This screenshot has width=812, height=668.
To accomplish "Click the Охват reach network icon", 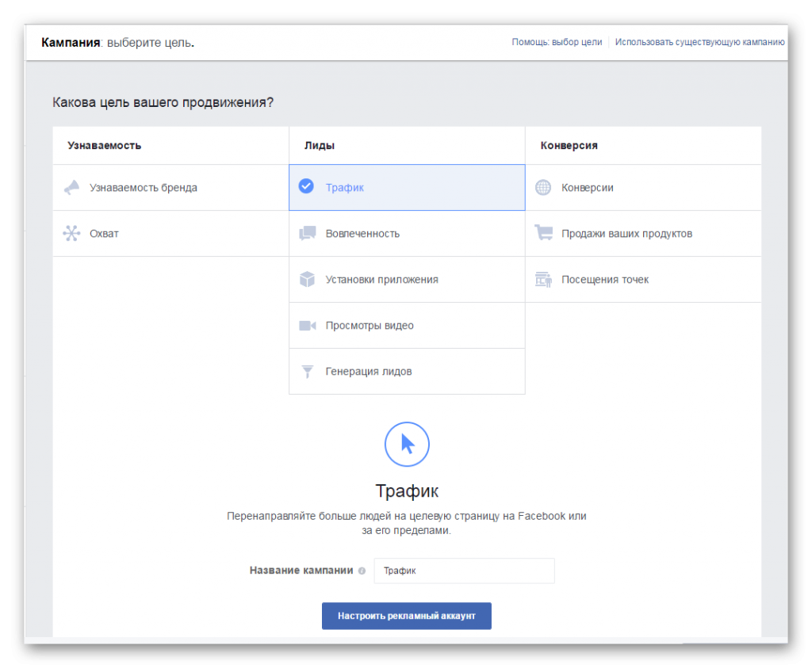I will point(72,234).
